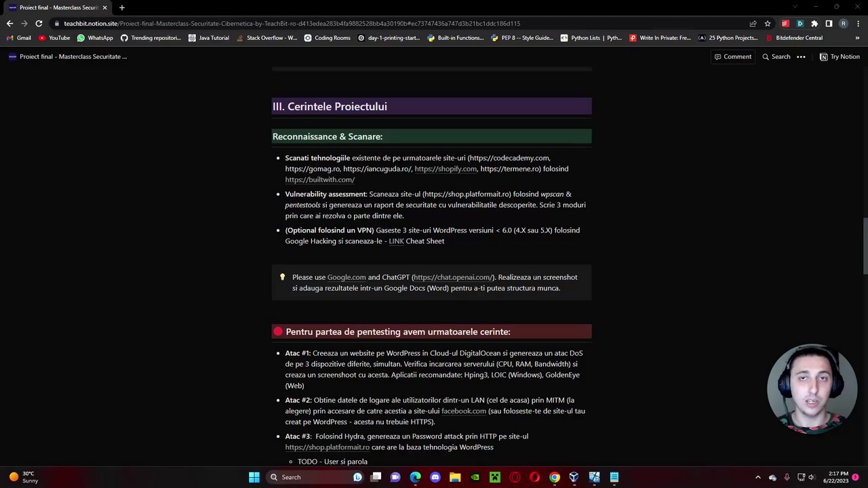
Task: Open the Bitdefender Central bookmark
Action: (x=793, y=38)
